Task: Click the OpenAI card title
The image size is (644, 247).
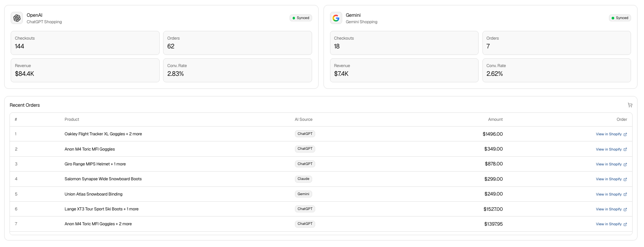Action: pyautogui.click(x=34, y=15)
